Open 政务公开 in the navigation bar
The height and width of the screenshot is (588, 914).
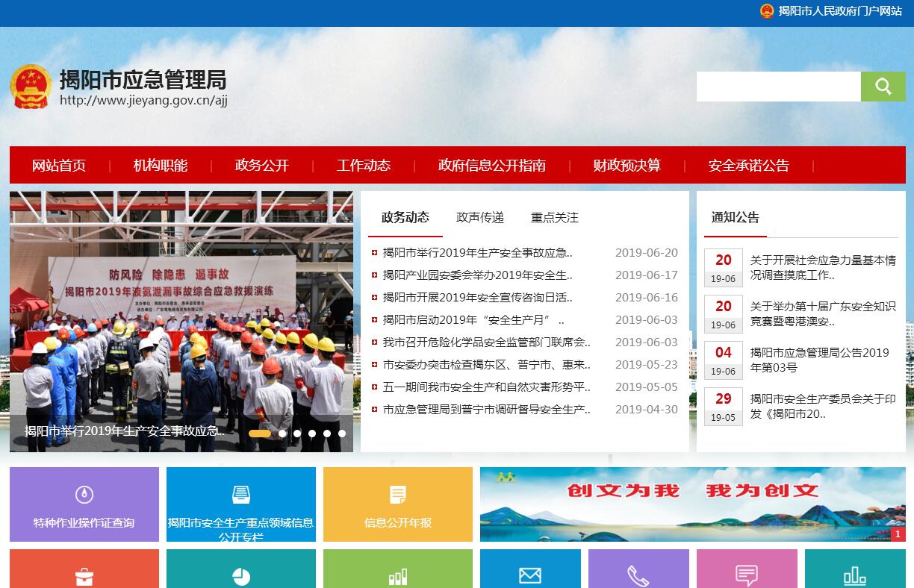click(x=261, y=166)
